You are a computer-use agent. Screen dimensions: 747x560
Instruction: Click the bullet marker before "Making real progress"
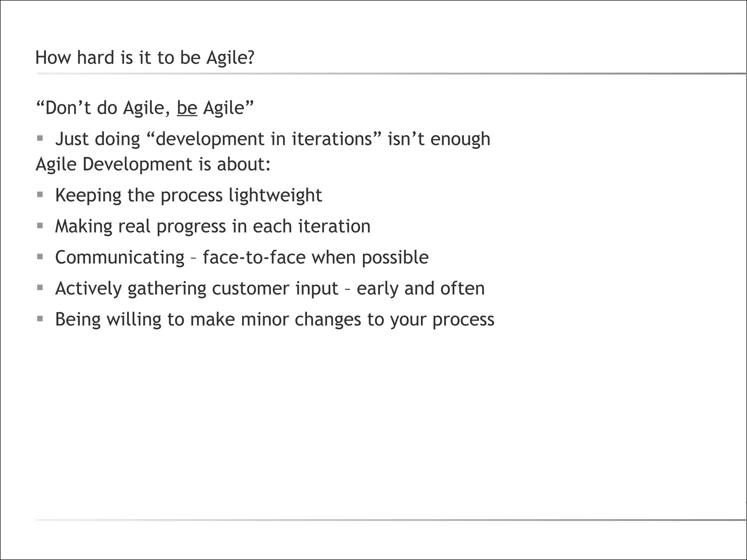pyautogui.click(x=40, y=225)
